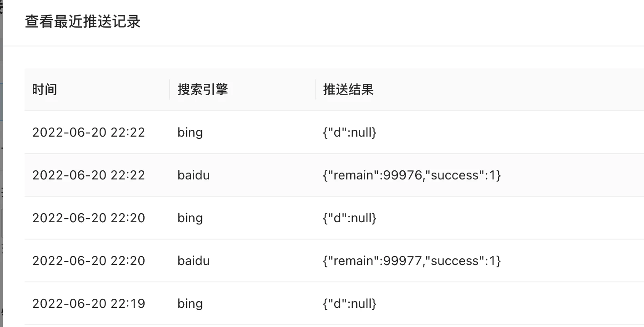The height and width of the screenshot is (327, 644).
Task: Click the 2022-06-20 22:19 timestamp
Action: [x=88, y=304]
